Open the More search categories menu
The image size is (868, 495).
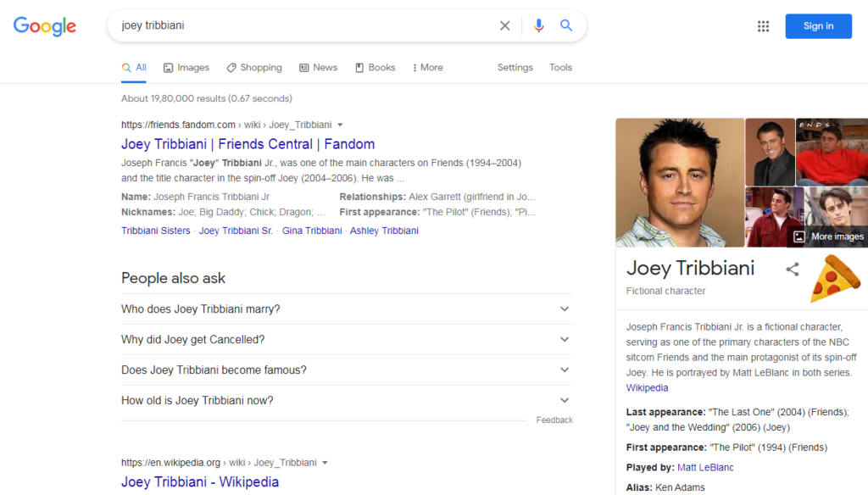tap(428, 68)
